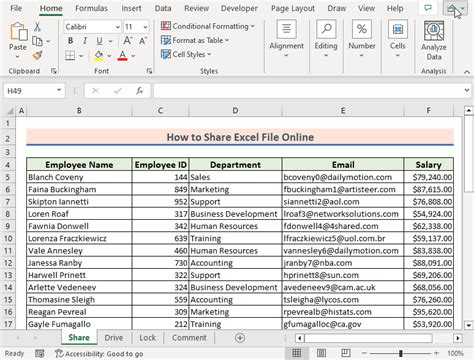Toggle Bold formatting
This screenshot has width=474, height=360.
70,41
